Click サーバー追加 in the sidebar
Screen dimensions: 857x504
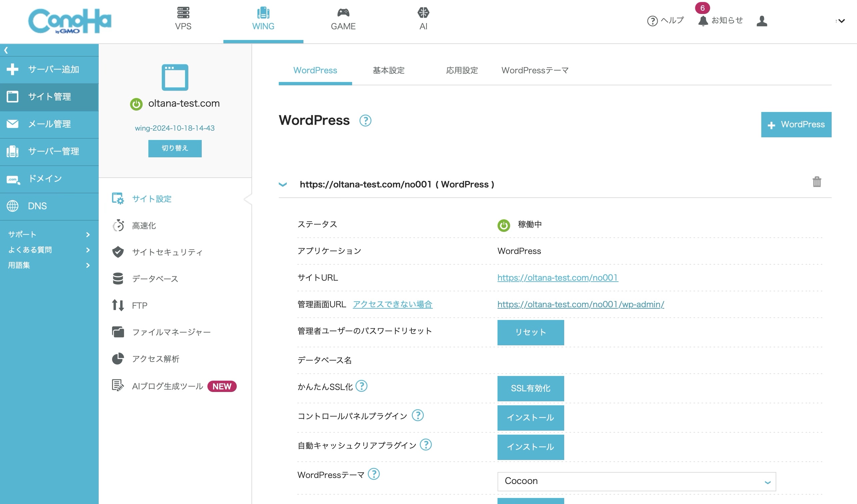[x=49, y=70]
